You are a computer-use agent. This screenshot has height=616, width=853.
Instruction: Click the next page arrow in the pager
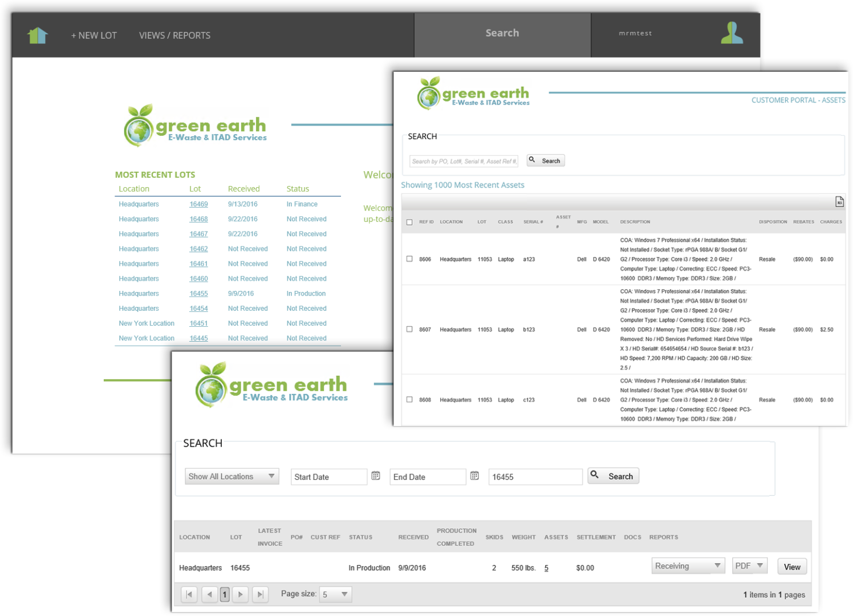[x=240, y=594]
